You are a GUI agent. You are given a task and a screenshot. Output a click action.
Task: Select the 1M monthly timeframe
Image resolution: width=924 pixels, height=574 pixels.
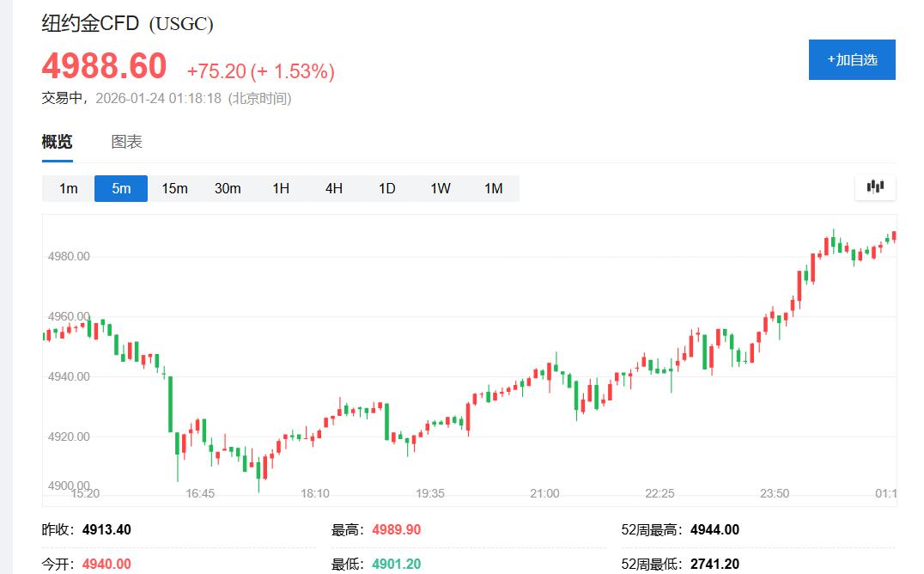[x=493, y=188]
